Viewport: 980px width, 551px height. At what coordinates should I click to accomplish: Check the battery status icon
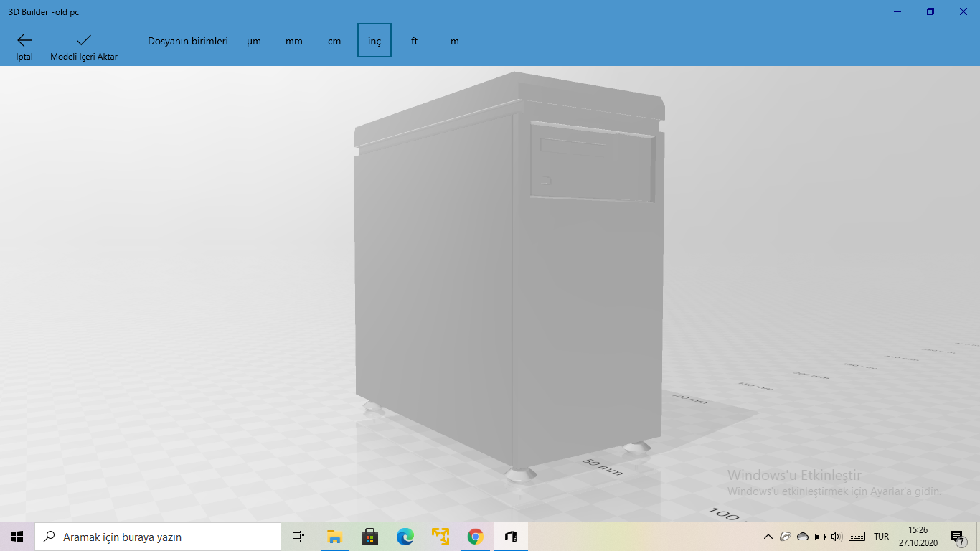[820, 537]
